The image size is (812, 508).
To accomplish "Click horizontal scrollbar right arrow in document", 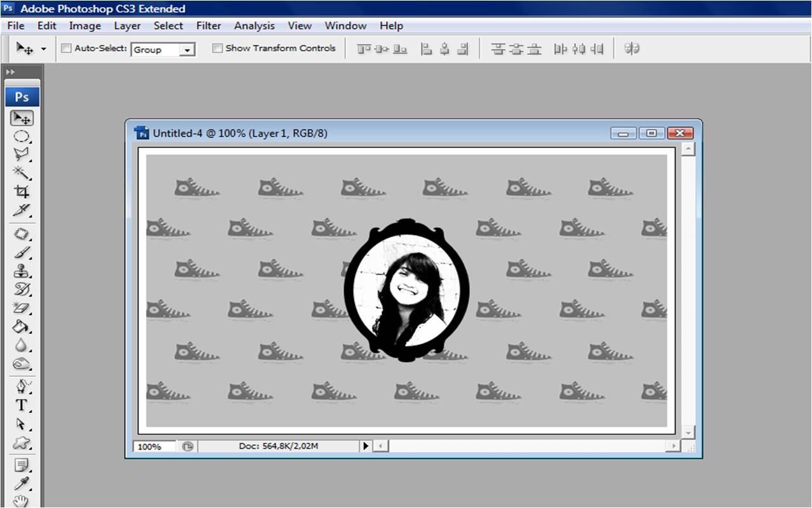I will (x=674, y=446).
